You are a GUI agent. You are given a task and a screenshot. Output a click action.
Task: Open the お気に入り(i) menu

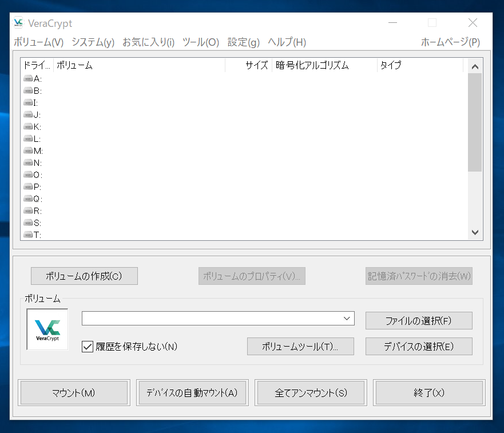tap(149, 42)
